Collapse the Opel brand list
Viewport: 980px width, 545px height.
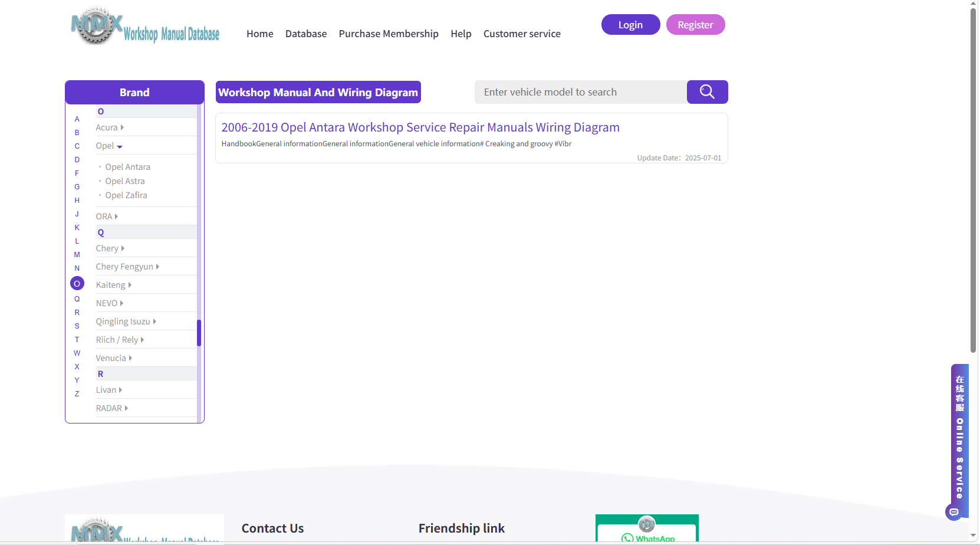pos(109,146)
